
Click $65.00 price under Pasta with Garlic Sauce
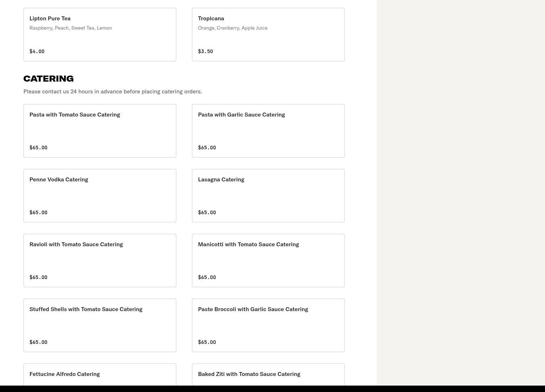click(x=207, y=148)
